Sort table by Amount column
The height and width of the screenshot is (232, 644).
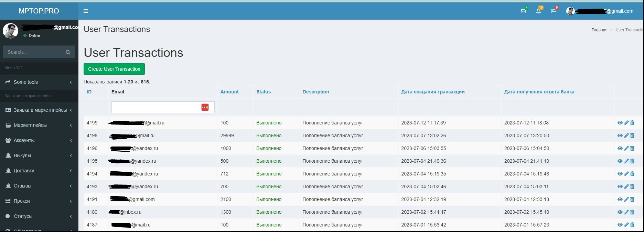tap(229, 92)
